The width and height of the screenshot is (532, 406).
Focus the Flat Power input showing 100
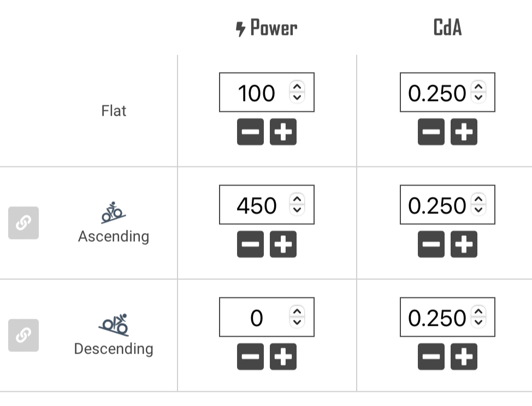tap(257, 93)
